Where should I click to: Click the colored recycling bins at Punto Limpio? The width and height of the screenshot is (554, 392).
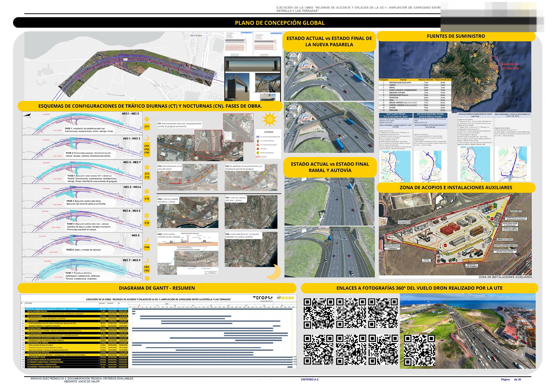click(490, 208)
